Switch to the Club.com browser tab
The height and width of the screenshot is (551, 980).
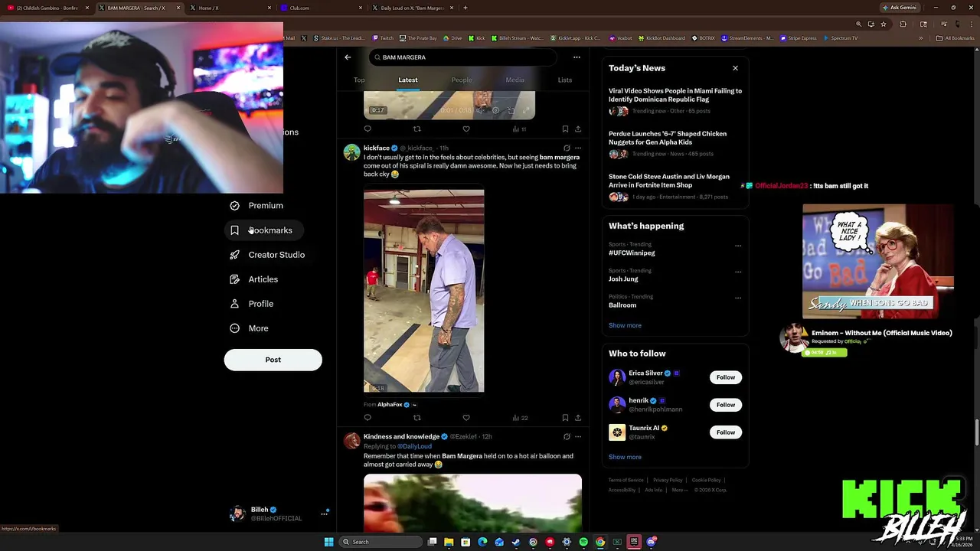[x=322, y=8]
